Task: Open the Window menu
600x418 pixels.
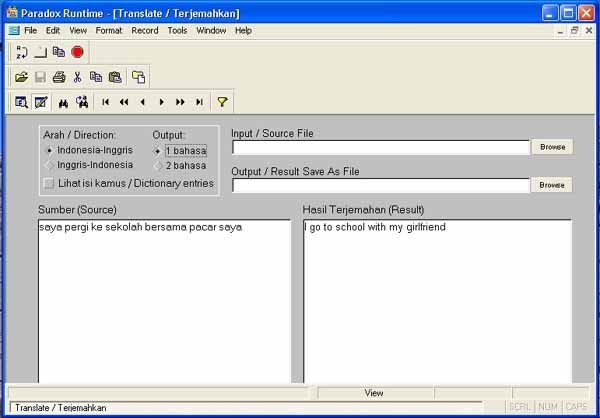Action: (x=211, y=31)
